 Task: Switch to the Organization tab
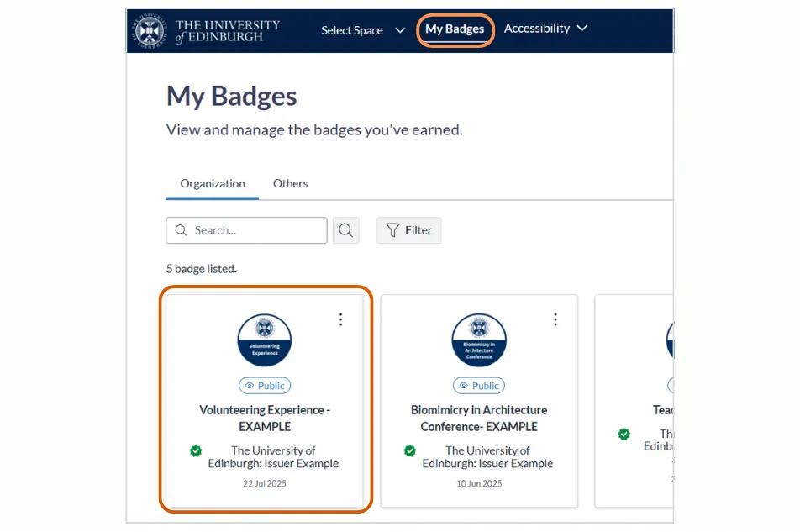coord(213,183)
